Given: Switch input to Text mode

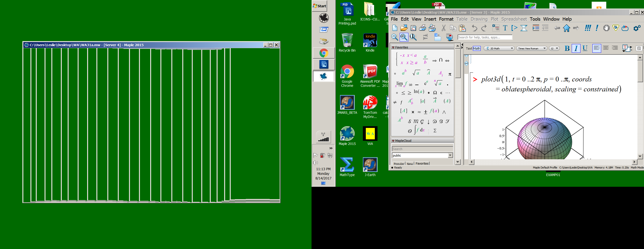Looking at the screenshot, I should tap(469, 48).
